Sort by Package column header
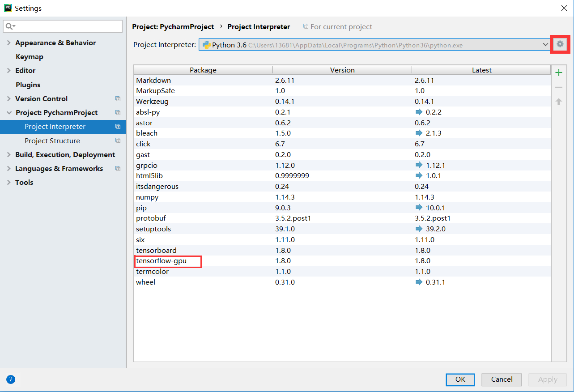The height and width of the screenshot is (392, 574). 203,70
